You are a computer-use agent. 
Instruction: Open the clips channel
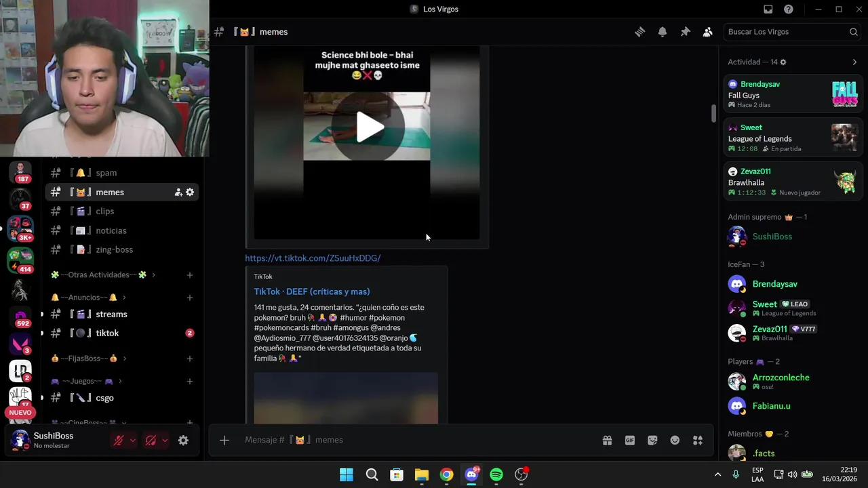pos(122,211)
